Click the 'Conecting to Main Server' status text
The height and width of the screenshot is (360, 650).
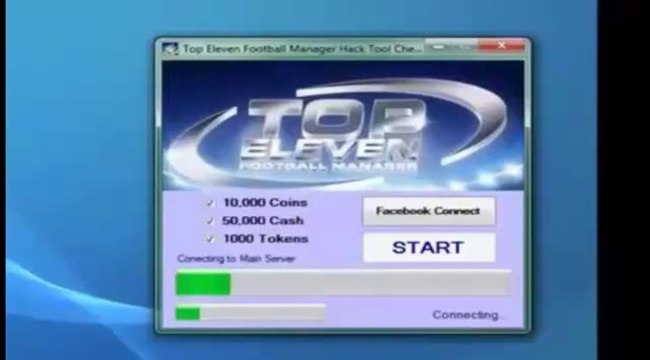coord(236,259)
